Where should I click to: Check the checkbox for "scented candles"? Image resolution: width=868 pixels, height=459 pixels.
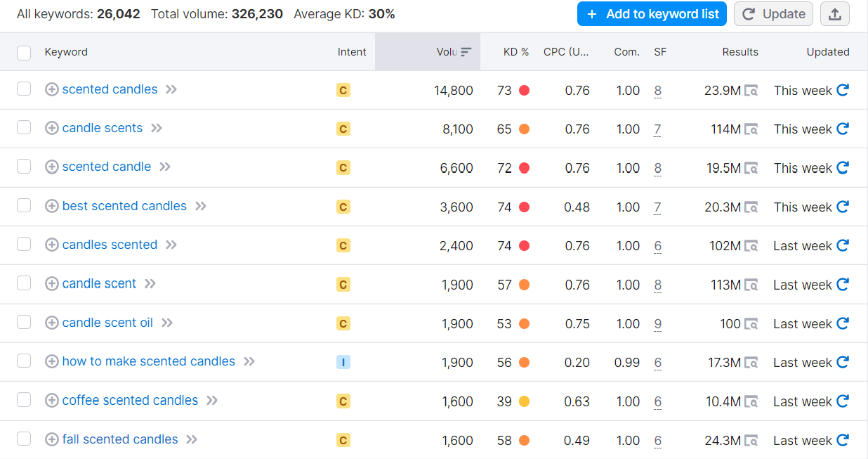(x=25, y=90)
